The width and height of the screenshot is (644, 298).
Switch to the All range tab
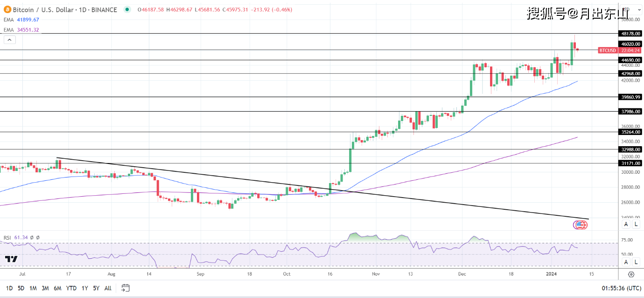point(108,288)
